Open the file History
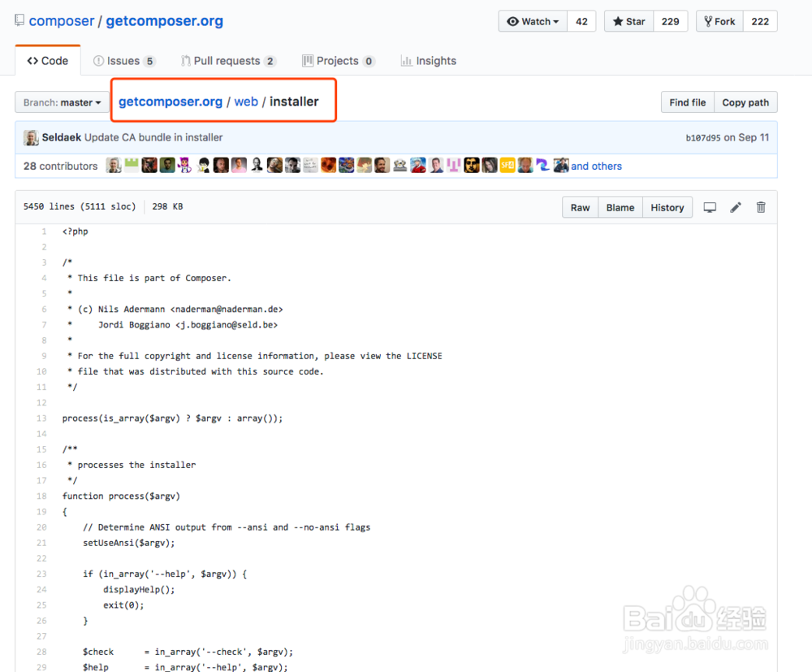This screenshot has width=812, height=672. (x=667, y=207)
